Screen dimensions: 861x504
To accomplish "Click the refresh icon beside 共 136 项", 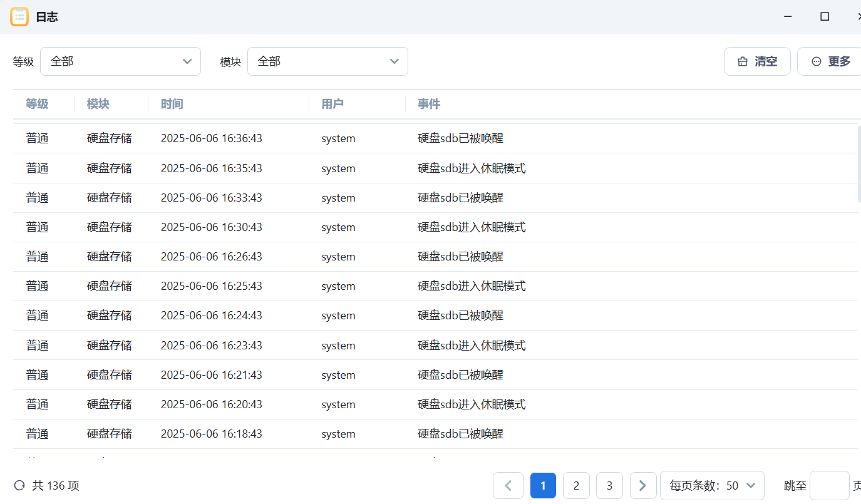I will click(x=19, y=485).
